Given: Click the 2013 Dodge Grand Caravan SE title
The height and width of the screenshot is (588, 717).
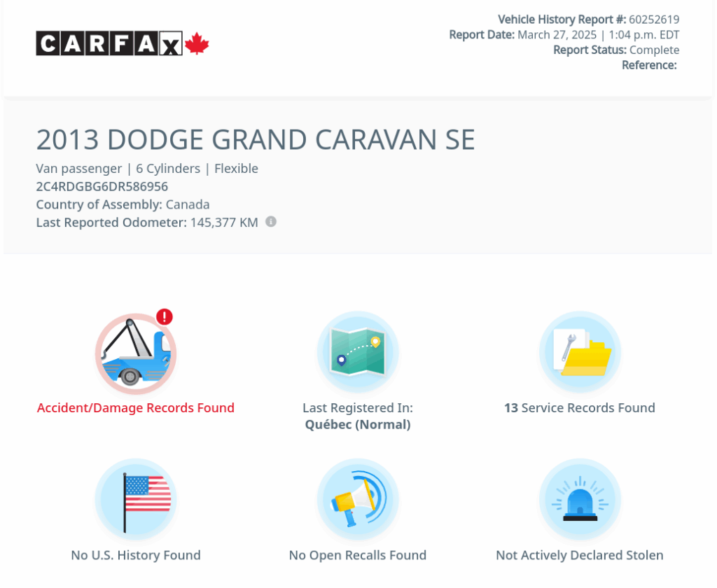Looking at the screenshot, I should point(256,139).
